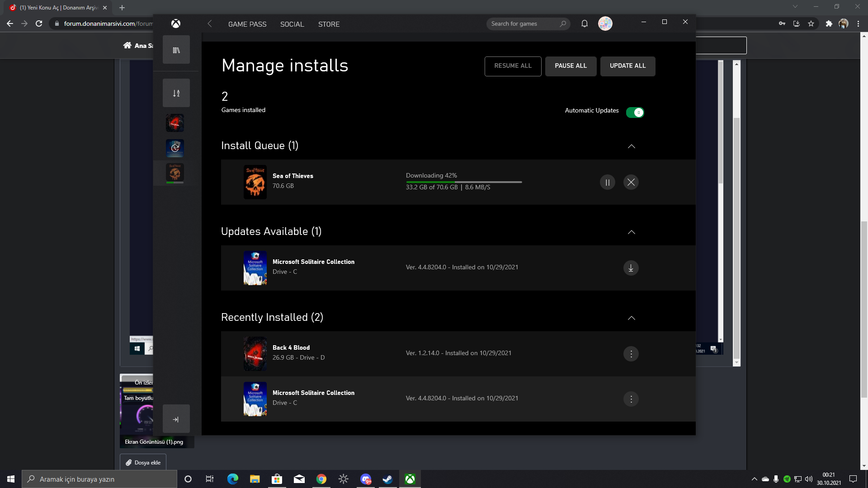Click the UPDATE ALL button
The width and height of the screenshot is (868, 488).
point(627,66)
